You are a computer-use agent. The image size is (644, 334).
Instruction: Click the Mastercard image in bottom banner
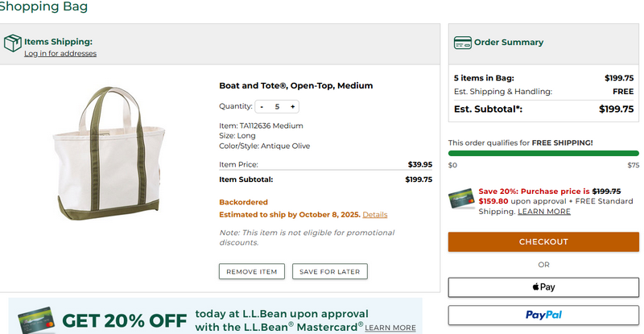[x=35, y=319]
